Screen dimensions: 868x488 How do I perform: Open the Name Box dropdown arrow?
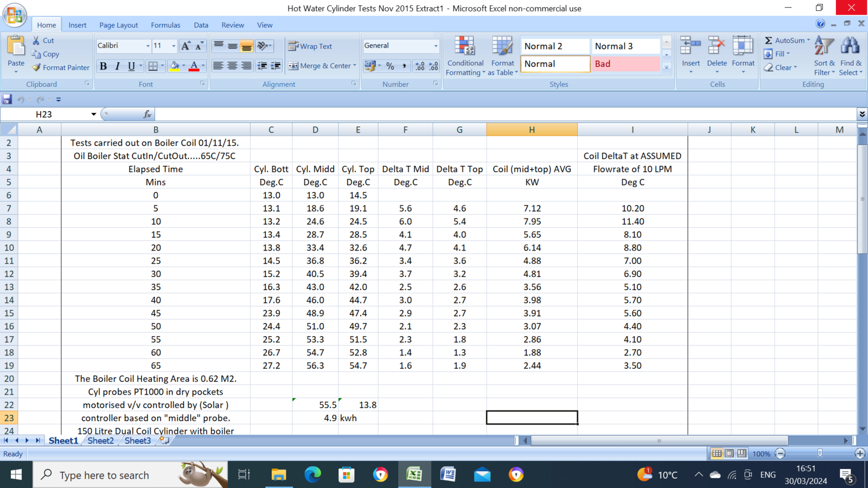pos(93,114)
